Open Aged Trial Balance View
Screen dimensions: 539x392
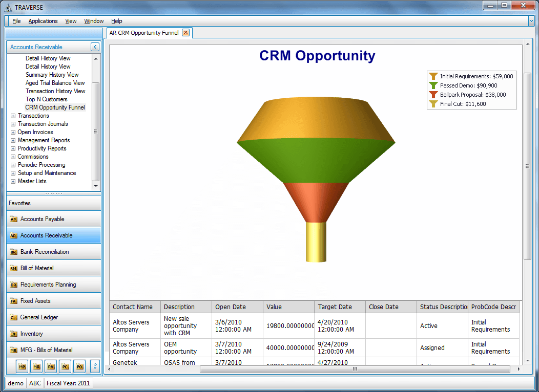pos(55,83)
